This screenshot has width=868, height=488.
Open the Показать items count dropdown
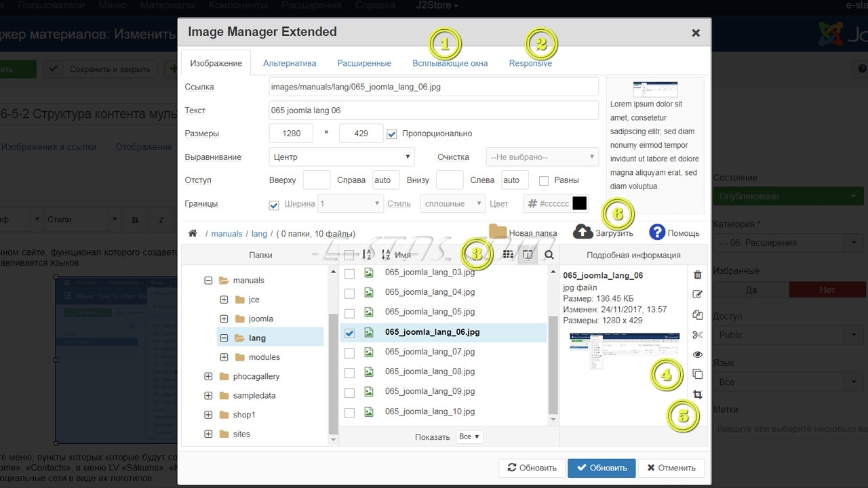tap(470, 437)
